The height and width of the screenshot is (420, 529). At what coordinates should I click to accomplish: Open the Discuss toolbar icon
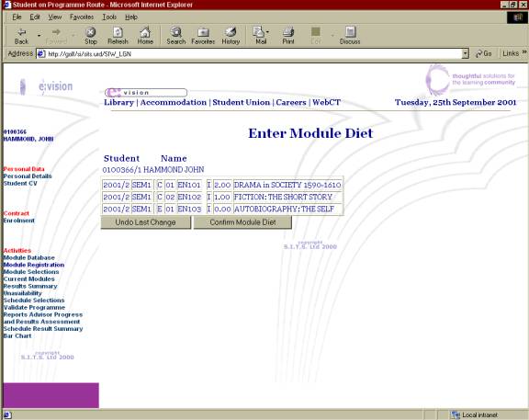point(350,36)
